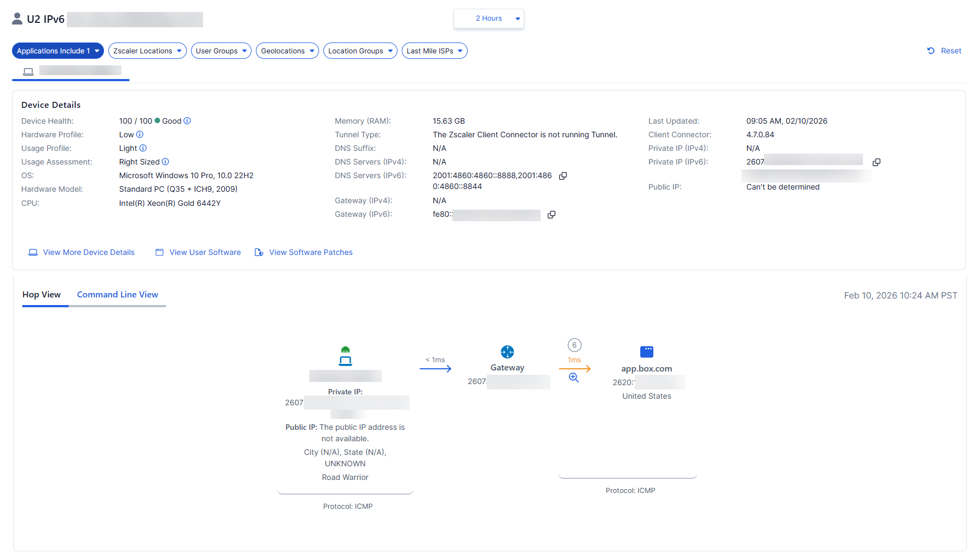Click the 15.63 GB memory value
Image resolution: width=980 pixels, height=560 pixels.
pyautogui.click(x=449, y=121)
